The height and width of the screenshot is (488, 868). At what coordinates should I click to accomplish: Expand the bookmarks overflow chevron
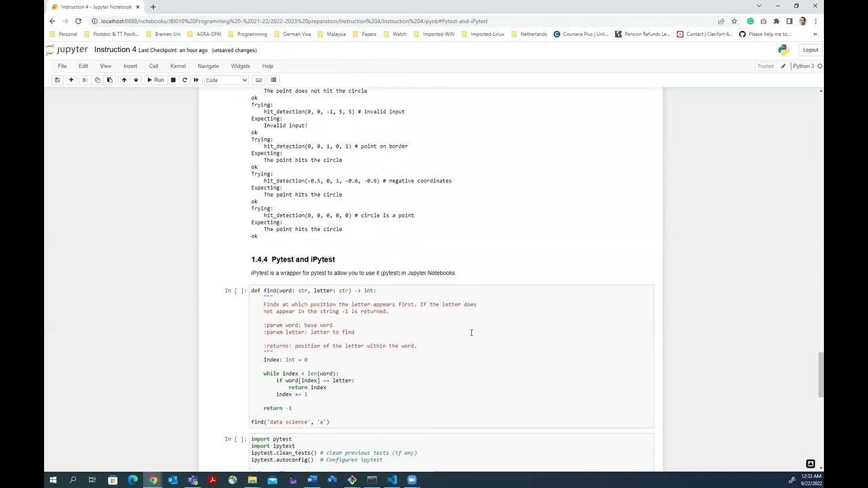pyautogui.click(x=814, y=34)
